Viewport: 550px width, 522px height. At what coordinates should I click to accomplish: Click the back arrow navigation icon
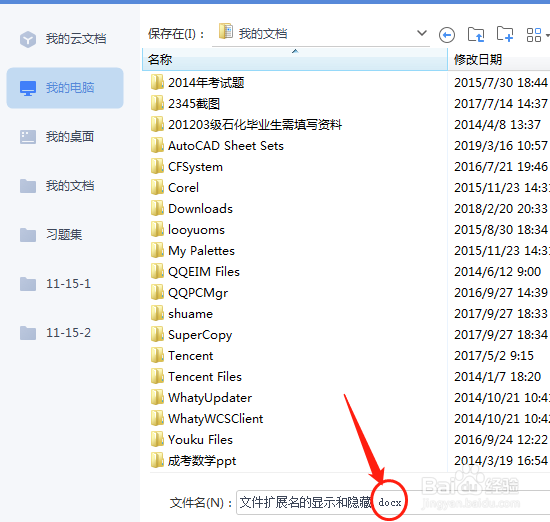tap(447, 35)
